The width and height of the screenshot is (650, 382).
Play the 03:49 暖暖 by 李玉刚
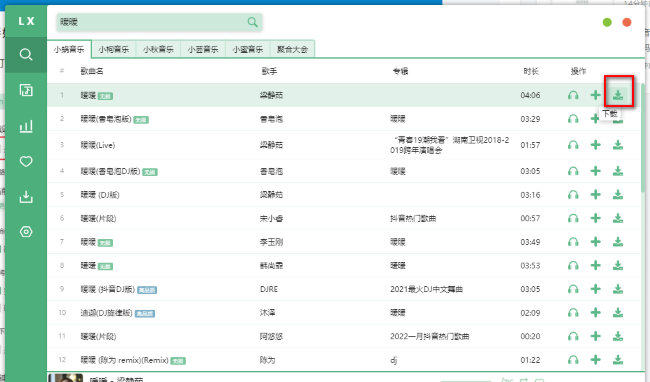tap(573, 242)
